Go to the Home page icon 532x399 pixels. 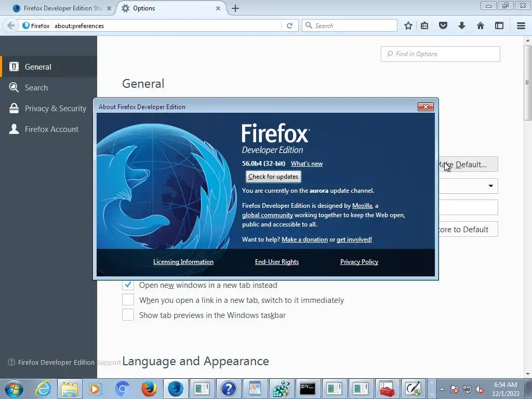point(481,26)
